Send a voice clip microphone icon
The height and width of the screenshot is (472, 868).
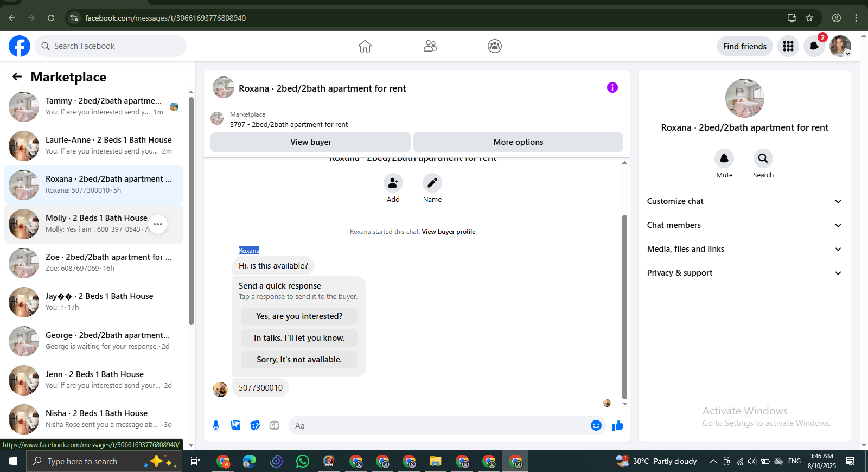click(x=216, y=425)
